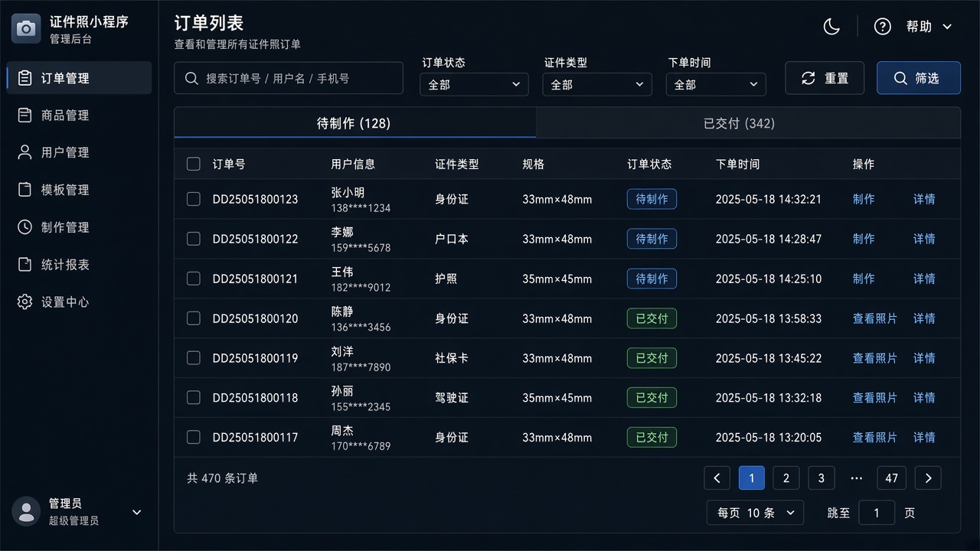Image resolution: width=980 pixels, height=551 pixels.
Task: Open the 订单状态 dropdown
Action: (474, 84)
